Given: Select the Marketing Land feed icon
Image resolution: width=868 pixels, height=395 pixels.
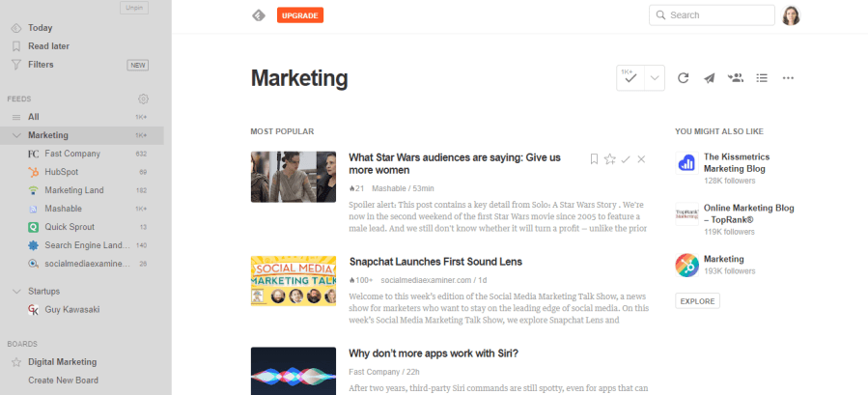Looking at the screenshot, I should (x=33, y=190).
